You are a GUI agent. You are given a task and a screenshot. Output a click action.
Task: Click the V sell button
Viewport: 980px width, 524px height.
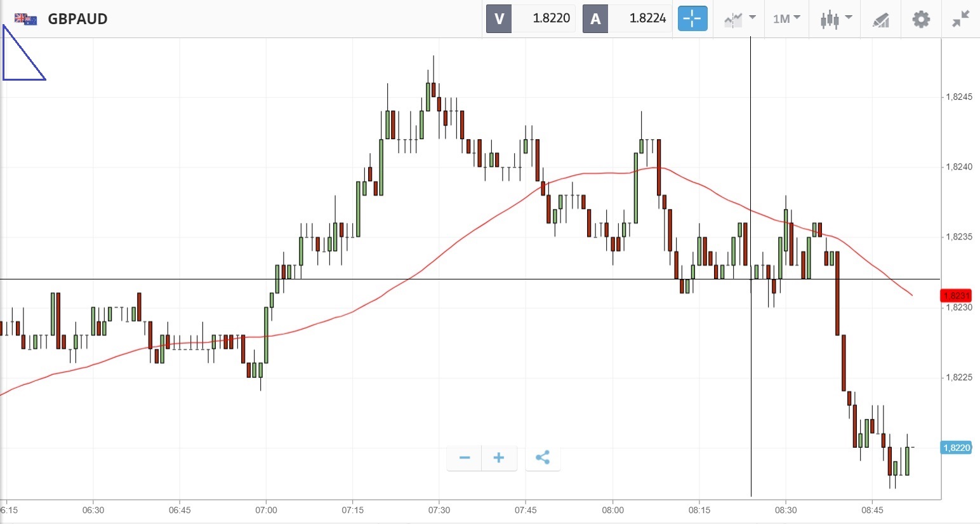pos(499,18)
